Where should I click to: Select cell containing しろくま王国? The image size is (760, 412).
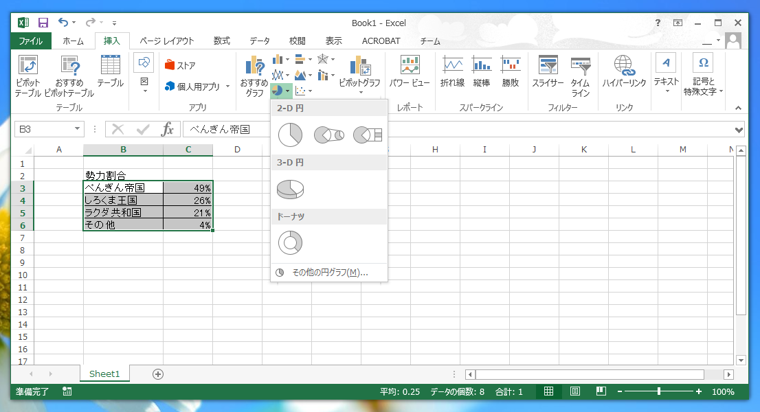point(123,200)
